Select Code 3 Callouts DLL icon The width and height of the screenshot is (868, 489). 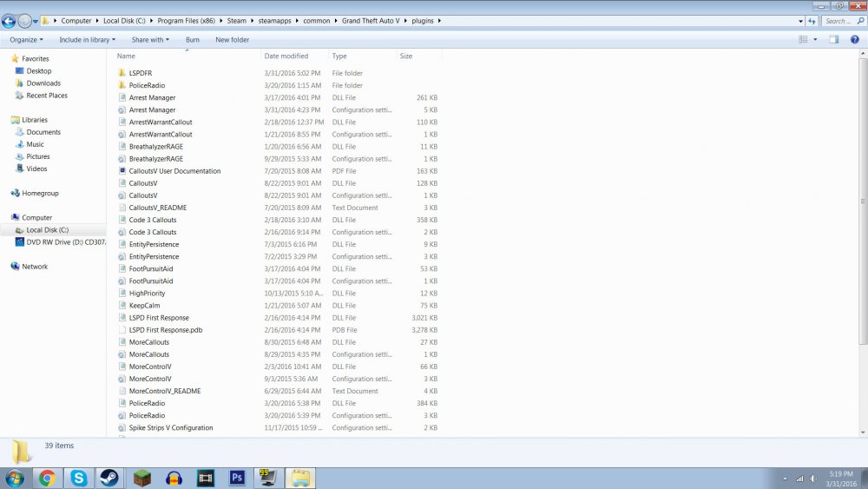(122, 219)
